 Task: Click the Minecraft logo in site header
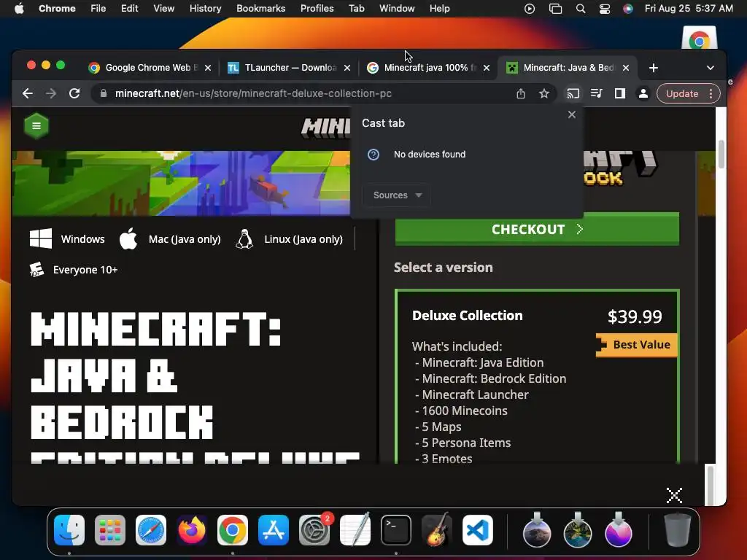point(326,128)
